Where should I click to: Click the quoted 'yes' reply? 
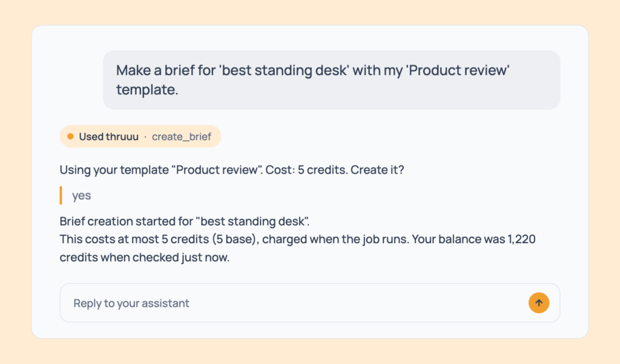[x=82, y=195]
